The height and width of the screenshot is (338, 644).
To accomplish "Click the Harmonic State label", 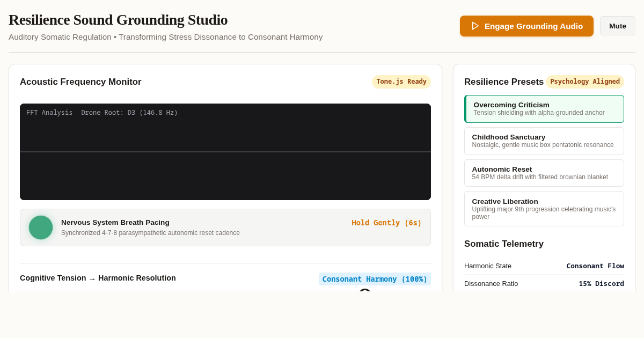I will [x=488, y=266].
